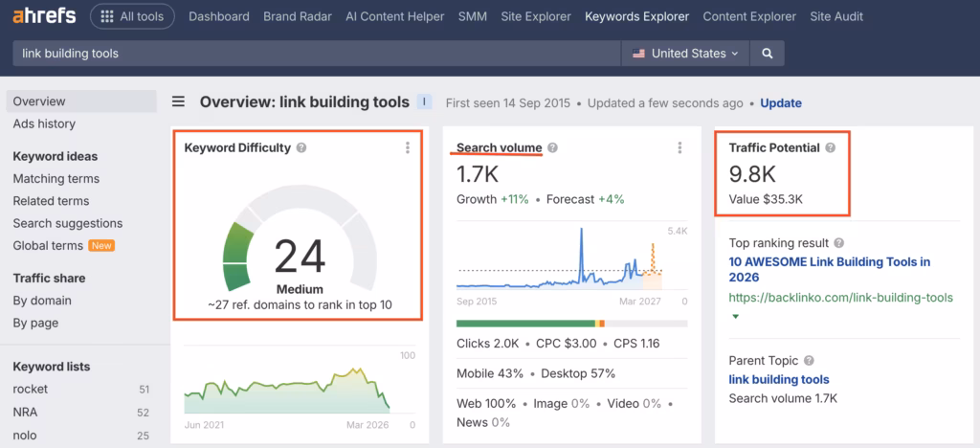Image resolution: width=980 pixels, height=448 pixels.
Task: Click the 'I' intent badge beside title
Action: point(424,101)
